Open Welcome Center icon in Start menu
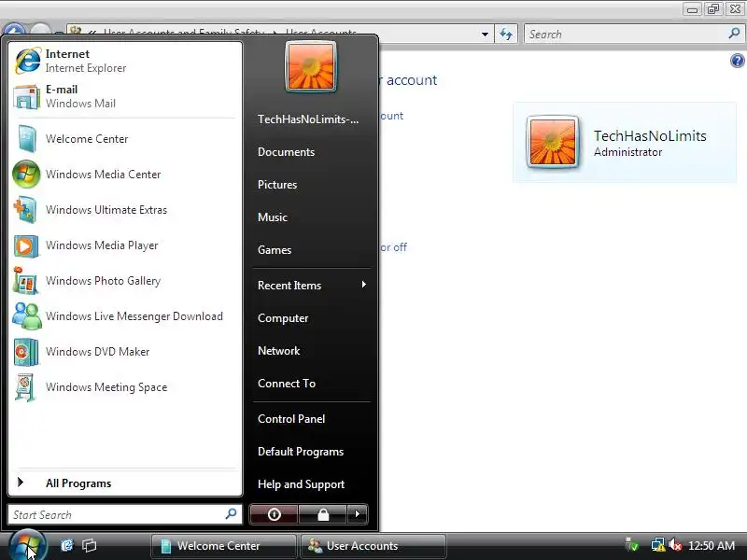747x560 pixels. [x=27, y=138]
